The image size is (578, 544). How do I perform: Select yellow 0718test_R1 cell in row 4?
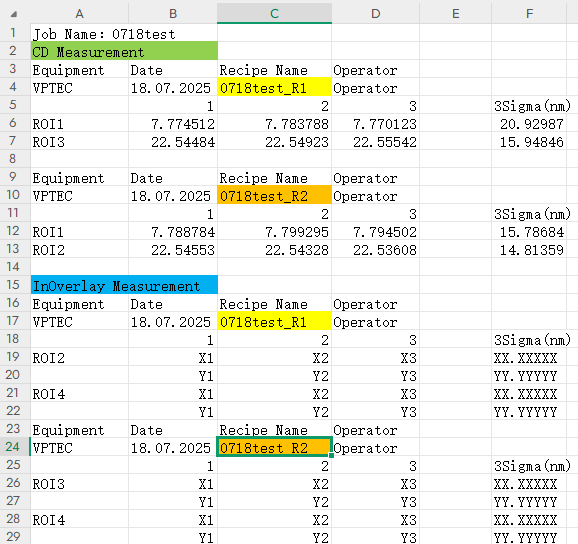pos(274,87)
